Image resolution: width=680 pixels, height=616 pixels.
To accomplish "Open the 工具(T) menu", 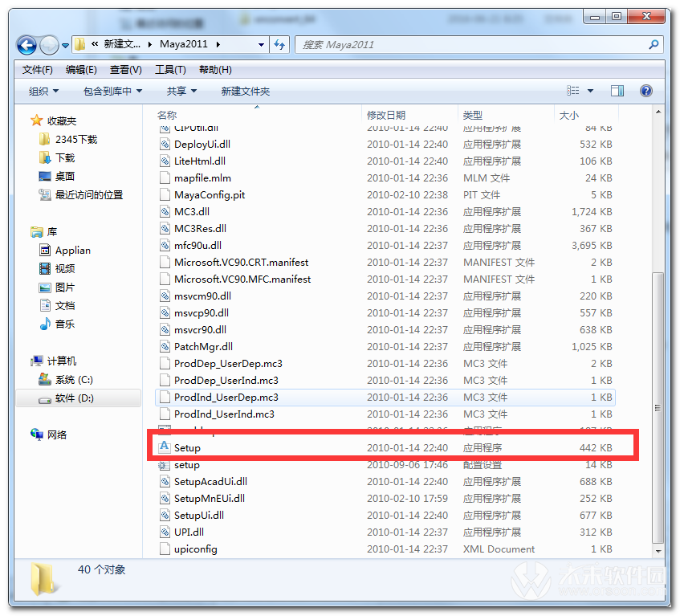I will pos(170,70).
